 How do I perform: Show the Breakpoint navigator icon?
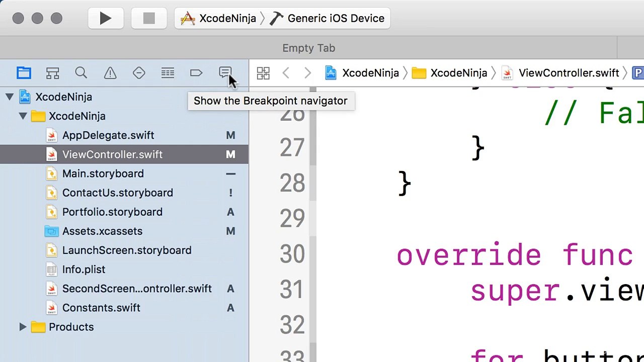click(196, 73)
